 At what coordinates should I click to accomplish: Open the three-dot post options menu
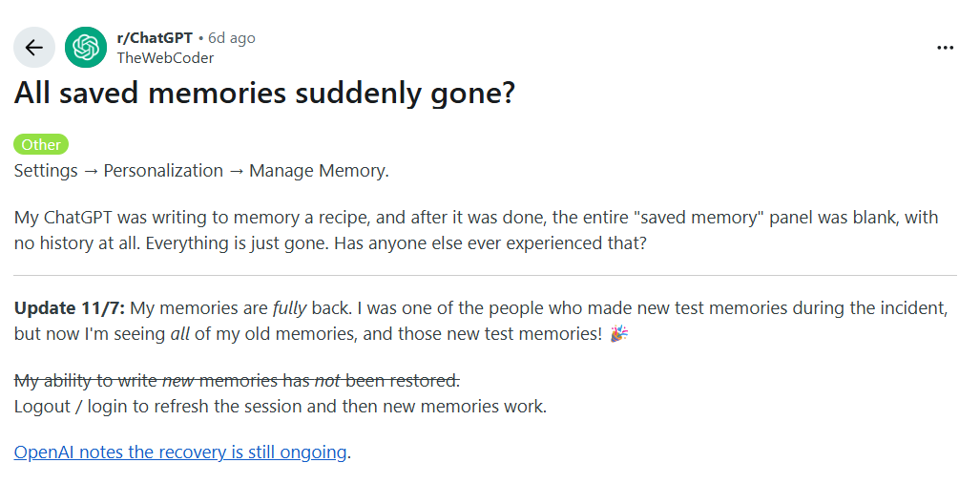tap(945, 48)
